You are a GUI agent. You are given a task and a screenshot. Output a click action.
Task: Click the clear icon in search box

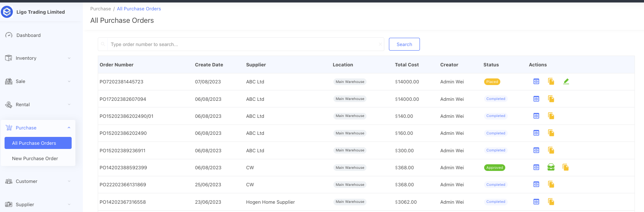[380, 44]
